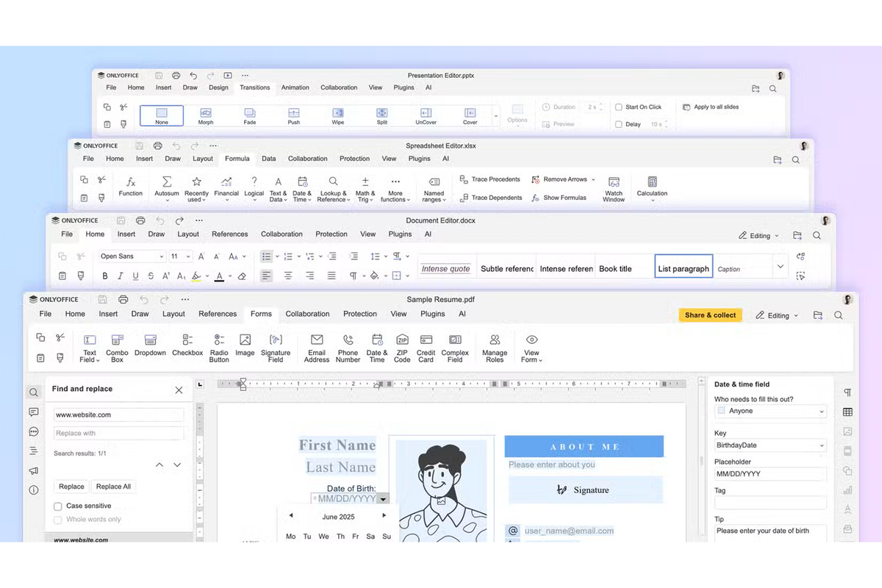Enable the Delay checkbox for transitions
This screenshot has width=882, height=588.
(619, 124)
